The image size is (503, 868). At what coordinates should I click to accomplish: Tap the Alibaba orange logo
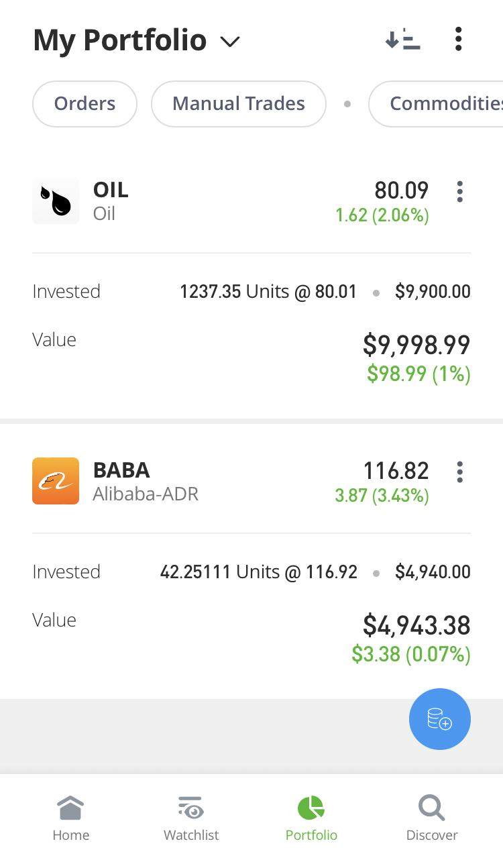coord(56,481)
